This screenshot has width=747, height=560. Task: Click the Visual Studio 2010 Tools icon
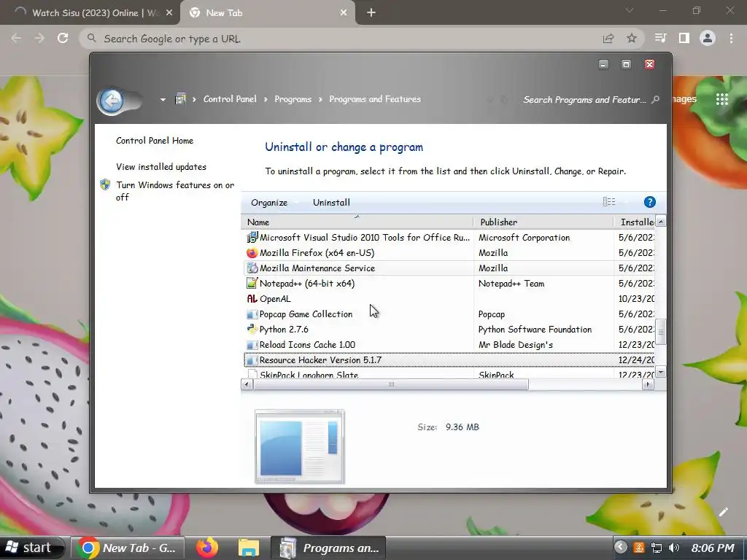pos(252,237)
